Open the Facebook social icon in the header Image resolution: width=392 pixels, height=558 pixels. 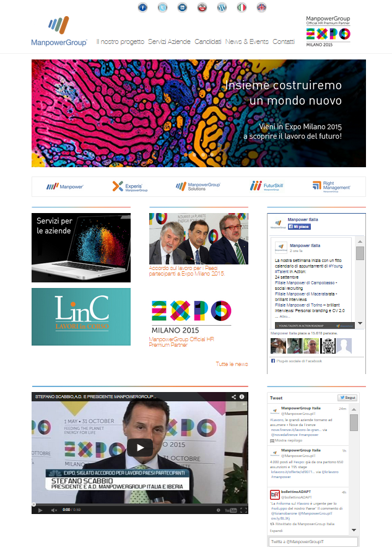click(142, 7)
